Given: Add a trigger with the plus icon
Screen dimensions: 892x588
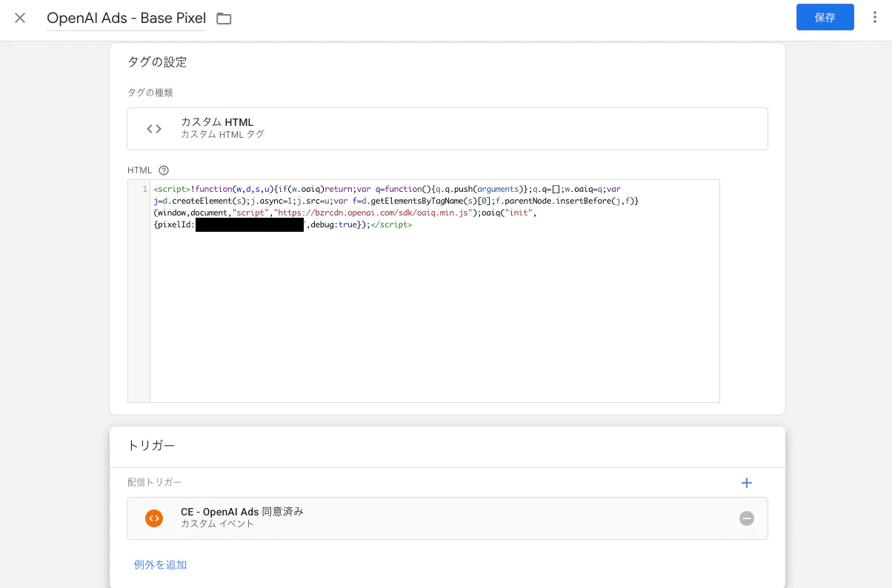Looking at the screenshot, I should coord(747,483).
